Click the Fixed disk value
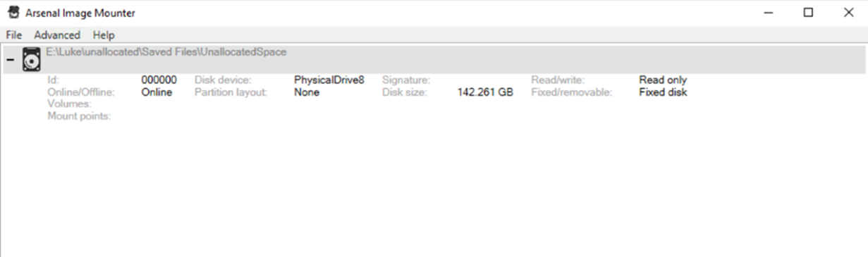868x257 pixels. (663, 92)
